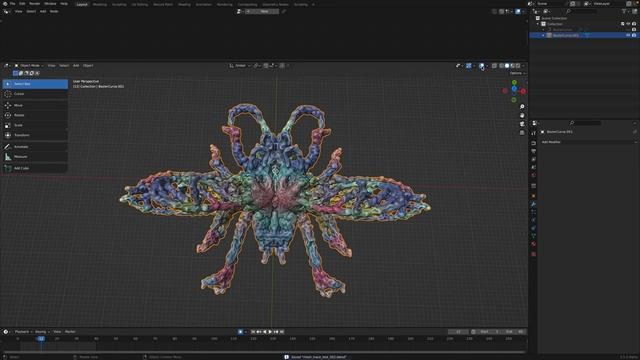Toggle render camera icon of BezierCurve.001
The height and width of the screenshot is (360, 640).
pyautogui.click(x=634, y=36)
